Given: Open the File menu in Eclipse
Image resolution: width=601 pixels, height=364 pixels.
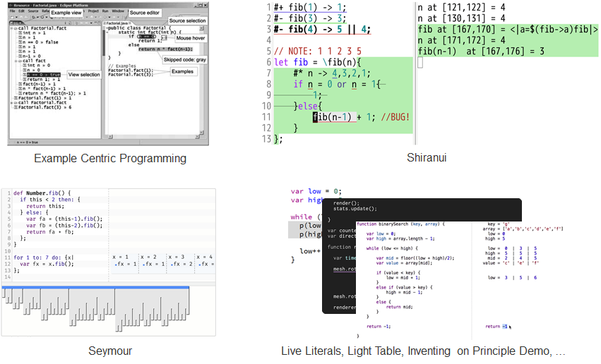Looking at the screenshot, I should (x=13, y=12).
